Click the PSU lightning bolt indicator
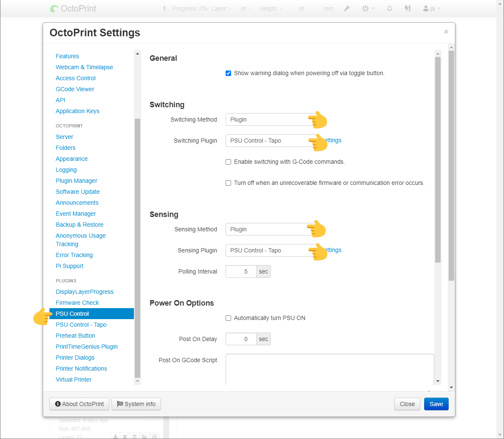The width and height of the screenshot is (504, 439). pos(165,8)
